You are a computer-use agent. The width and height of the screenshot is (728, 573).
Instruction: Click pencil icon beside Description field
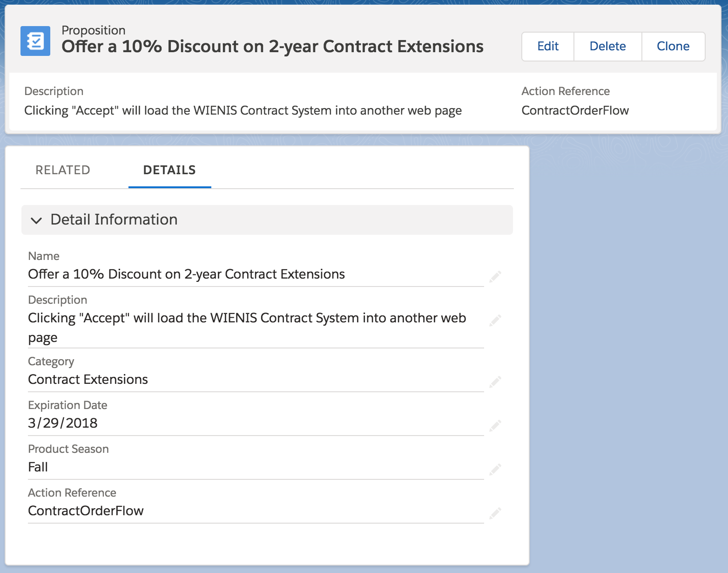(x=495, y=320)
